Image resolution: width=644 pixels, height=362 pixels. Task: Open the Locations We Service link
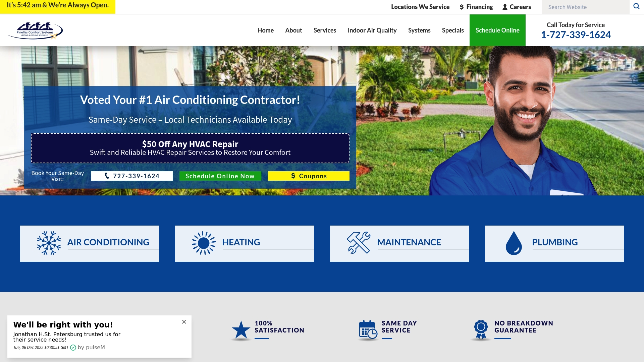420,6
